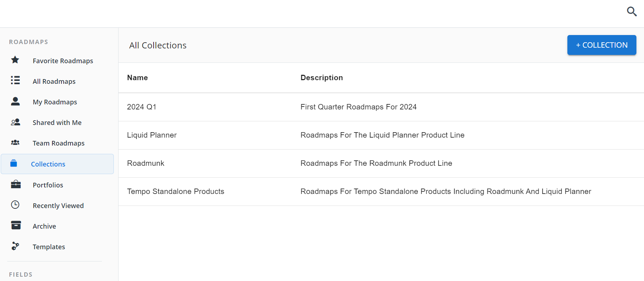
Task: Click the Portfolios briefcase icon
Action: 16,185
